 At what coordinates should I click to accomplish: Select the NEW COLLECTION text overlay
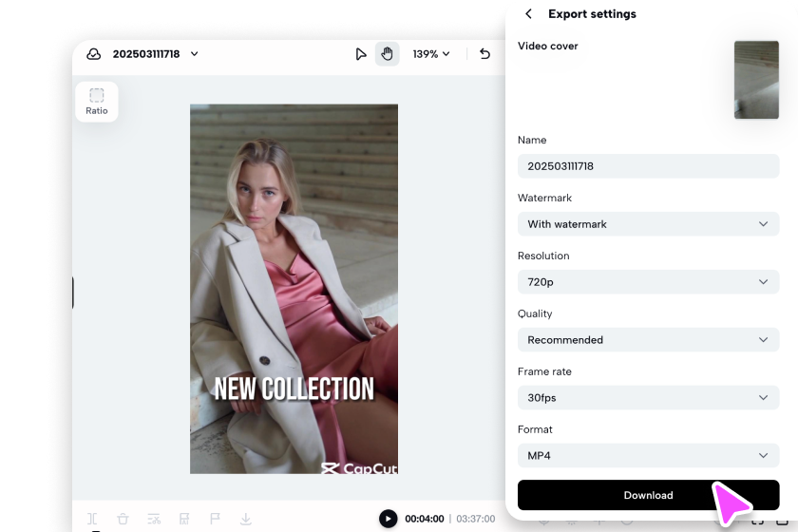coord(294,389)
